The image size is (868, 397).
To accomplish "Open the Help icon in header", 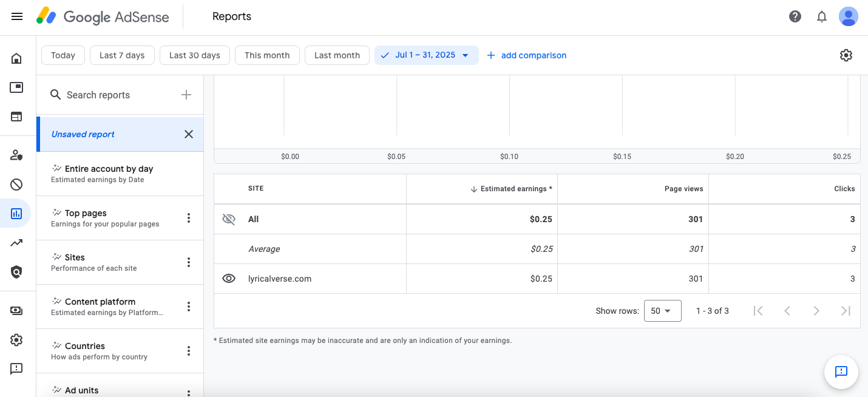I will coord(795,16).
